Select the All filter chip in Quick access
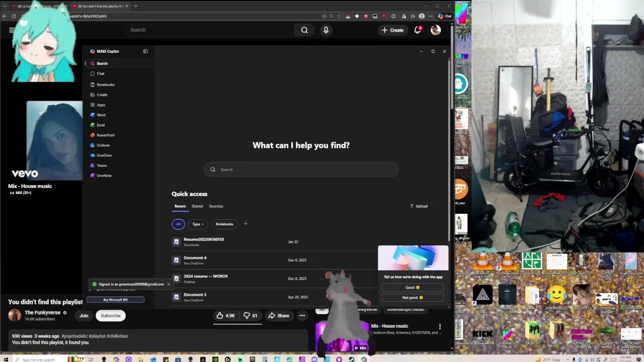This screenshot has height=362, width=644. click(x=178, y=224)
